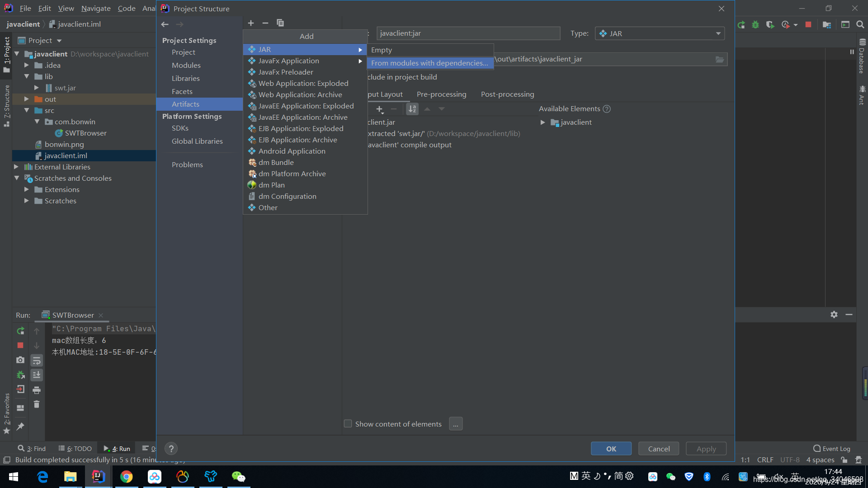Image resolution: width=868 pixels, height=488 pixels.
Task: Click the copy artifact icon
Action: tap(280, 23)
